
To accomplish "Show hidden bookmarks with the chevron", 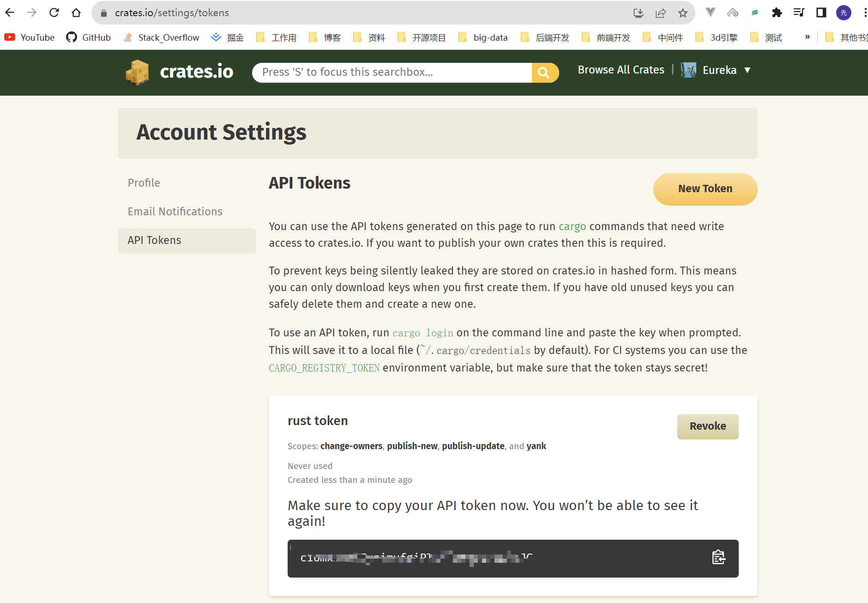I will click(x=807, y=37).
